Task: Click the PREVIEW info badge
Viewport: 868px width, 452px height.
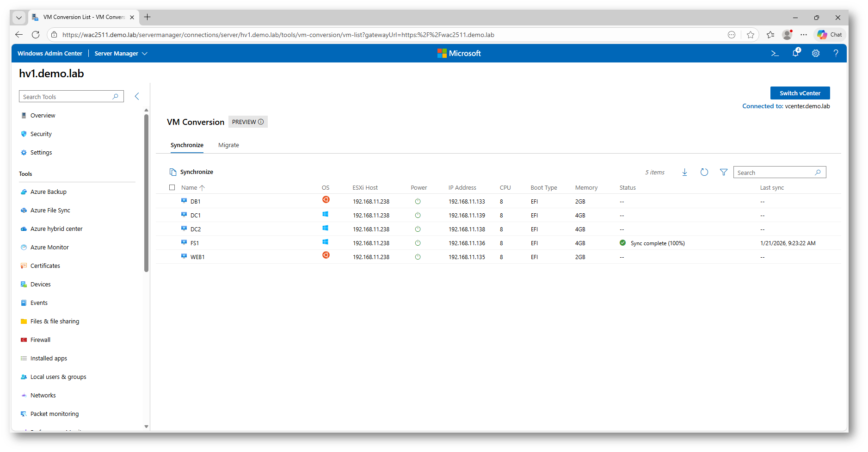Action: coord(248,122)
